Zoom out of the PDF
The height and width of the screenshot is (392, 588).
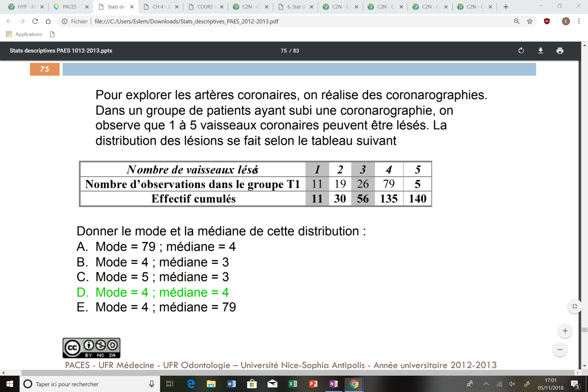click(x=560, y=350)
